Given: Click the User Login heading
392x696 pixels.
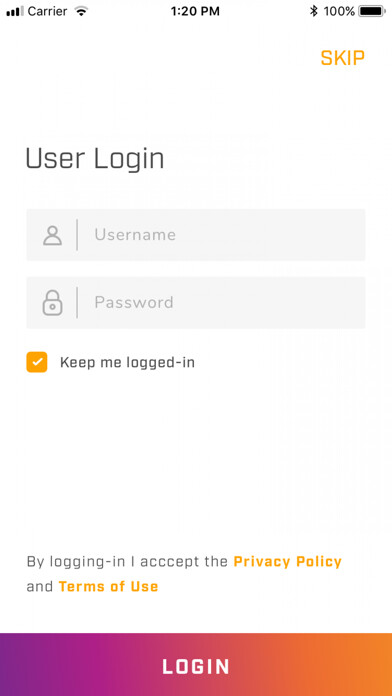Looking at the screenshot, I should point(95,158).
